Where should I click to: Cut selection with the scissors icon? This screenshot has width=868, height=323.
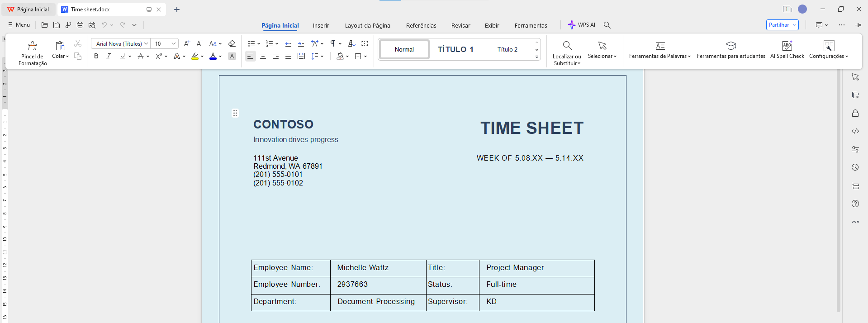[78, 44]
